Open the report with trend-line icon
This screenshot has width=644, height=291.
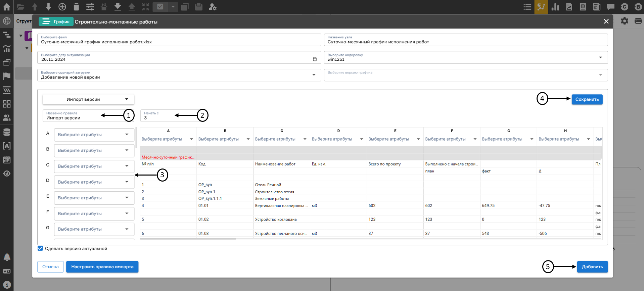pos(569,7)
